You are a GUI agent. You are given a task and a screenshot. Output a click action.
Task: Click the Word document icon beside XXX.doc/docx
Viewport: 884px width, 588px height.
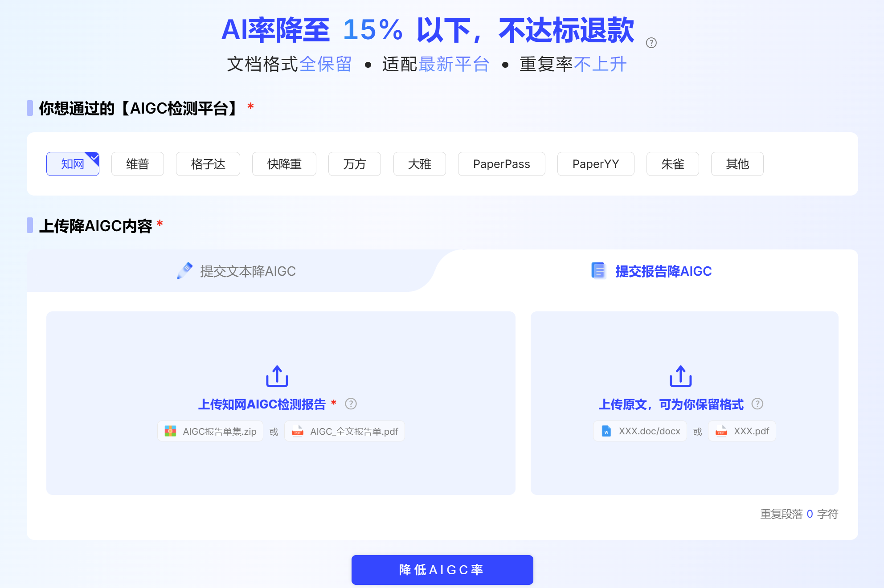[x=606, y=431]
